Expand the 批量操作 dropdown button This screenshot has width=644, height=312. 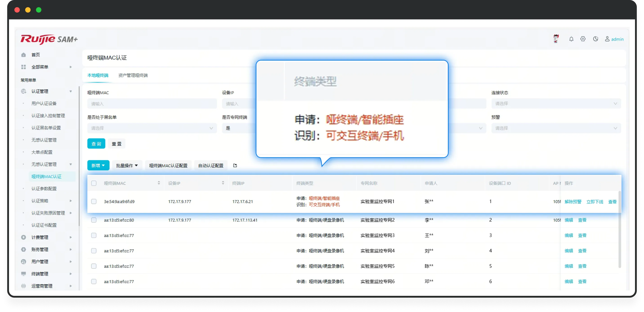tap(127, 165)
